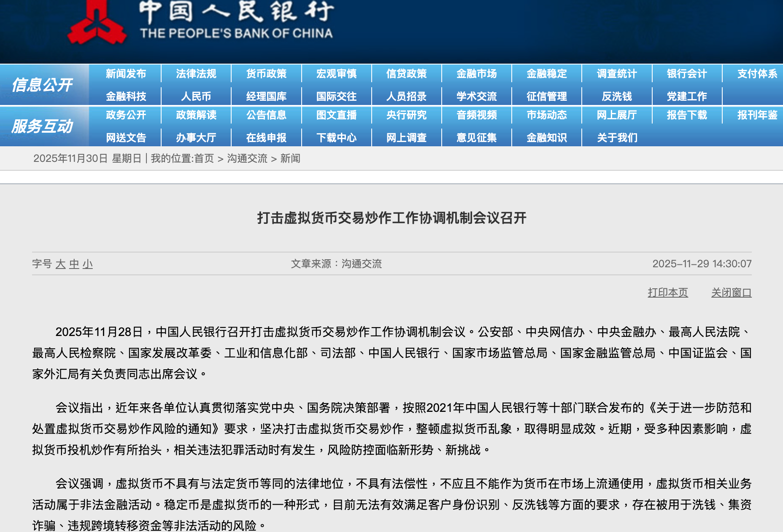Click the text 文章来源：沟通交流
This screenshot has height=532, width=783.
[x=336, y=264]
